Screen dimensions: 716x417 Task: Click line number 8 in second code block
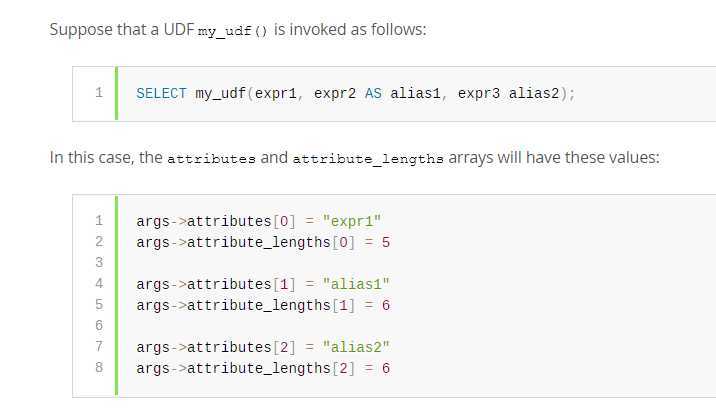99,367
